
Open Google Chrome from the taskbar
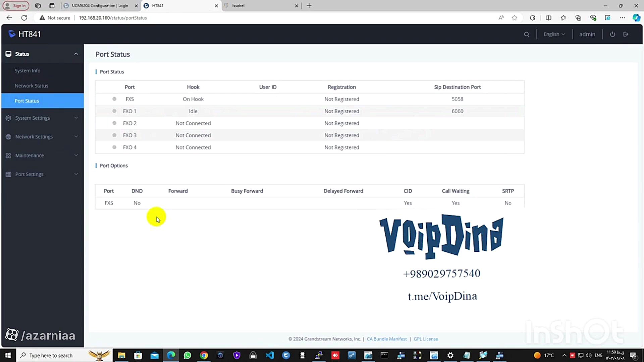[x=204, y=355]
